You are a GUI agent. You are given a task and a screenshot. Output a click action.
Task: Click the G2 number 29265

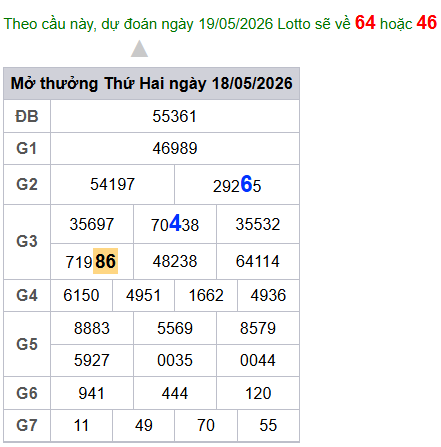(237, 185)
